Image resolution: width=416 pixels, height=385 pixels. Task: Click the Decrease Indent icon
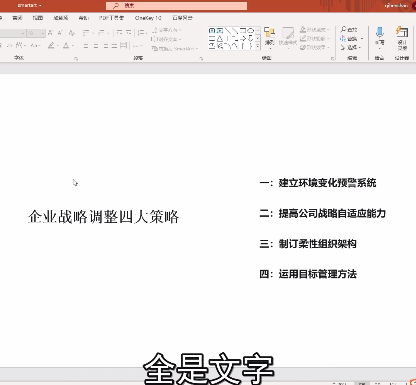click(x=119, y=33)
